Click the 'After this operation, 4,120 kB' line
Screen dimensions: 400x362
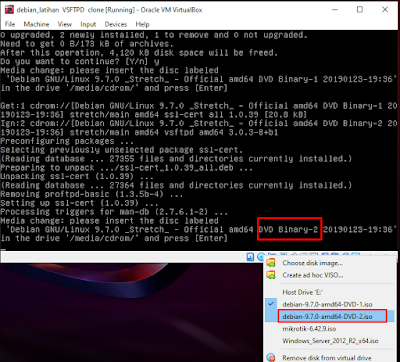[x=139, y=53]
